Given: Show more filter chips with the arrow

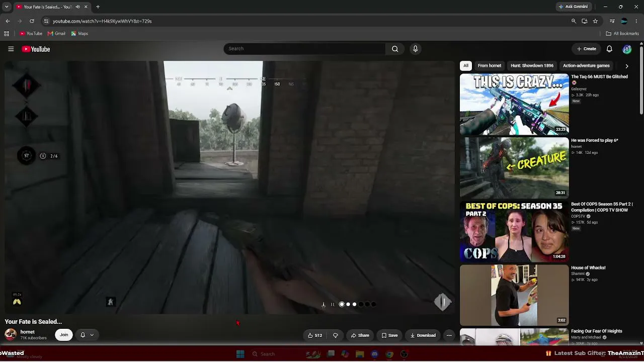Looking at the screenshot, I should (626, 66).
